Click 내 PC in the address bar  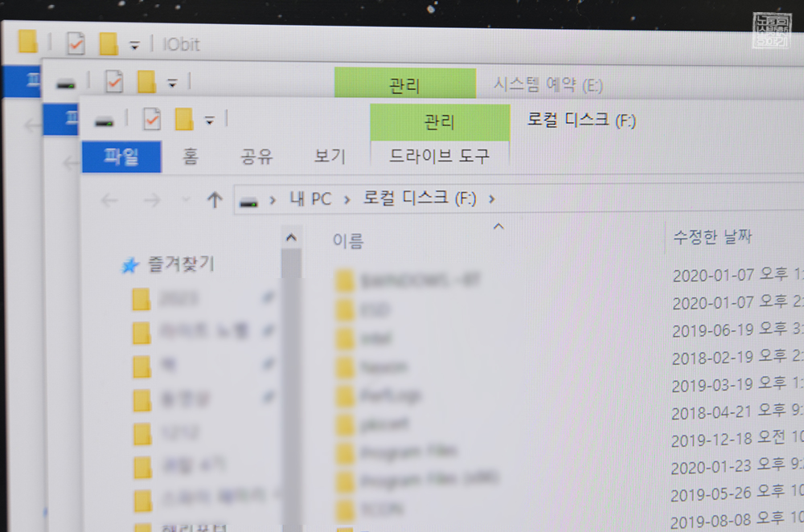pos(310,198)
